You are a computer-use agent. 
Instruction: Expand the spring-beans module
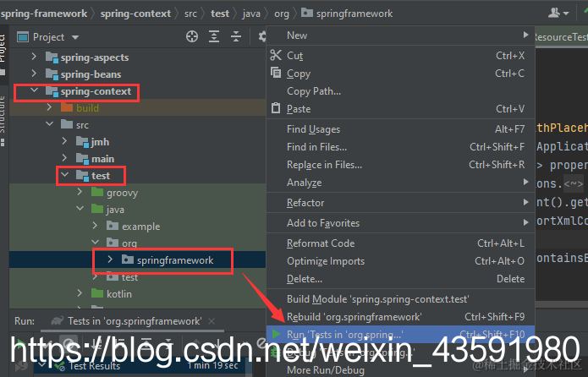(x=34, y=74)
